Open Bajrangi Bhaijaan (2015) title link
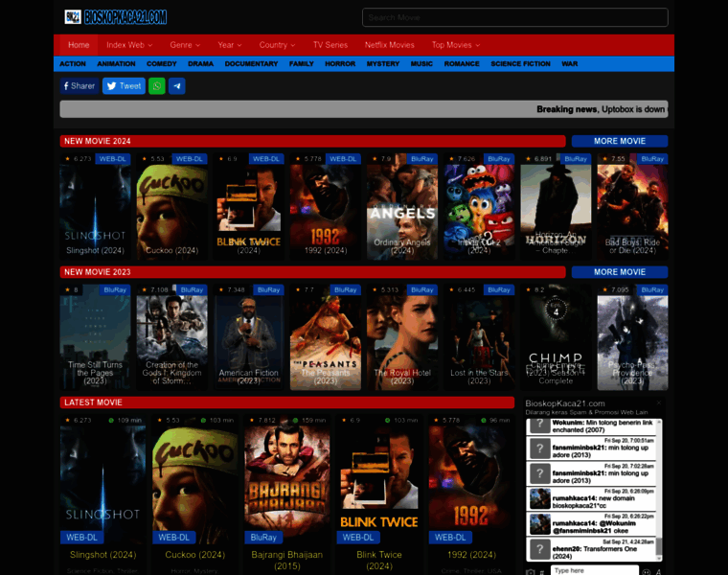Viewport: 728px width, 575px height. pyautogui.click(x=287, y=560)
